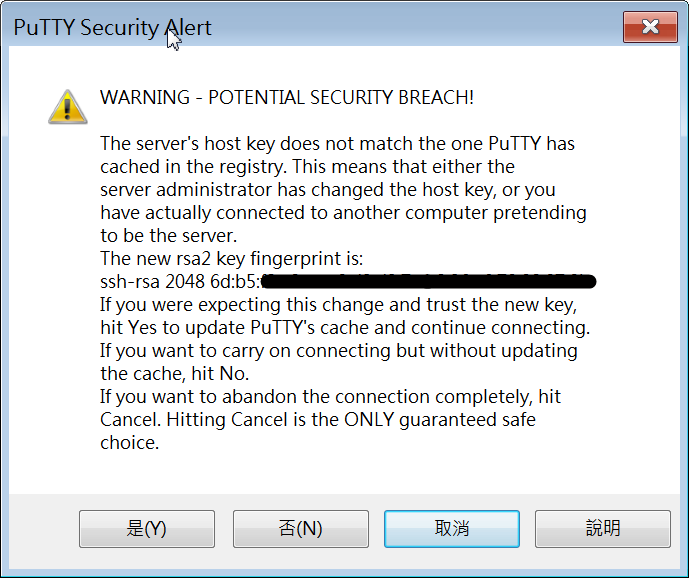The height and width of the screenshot is (578, 689).
Task: Choose 否(N) to connect without caching
Action: [x=301, y=528]
